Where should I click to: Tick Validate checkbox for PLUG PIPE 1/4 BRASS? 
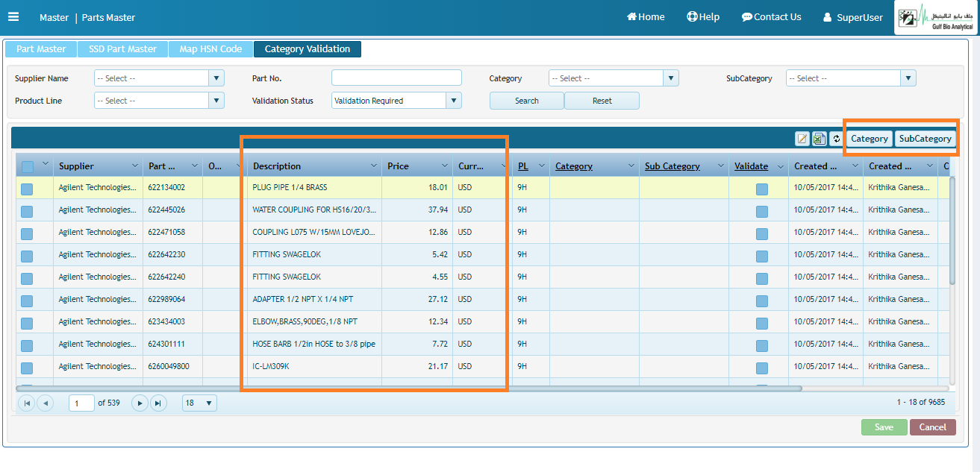pos(762,189)
